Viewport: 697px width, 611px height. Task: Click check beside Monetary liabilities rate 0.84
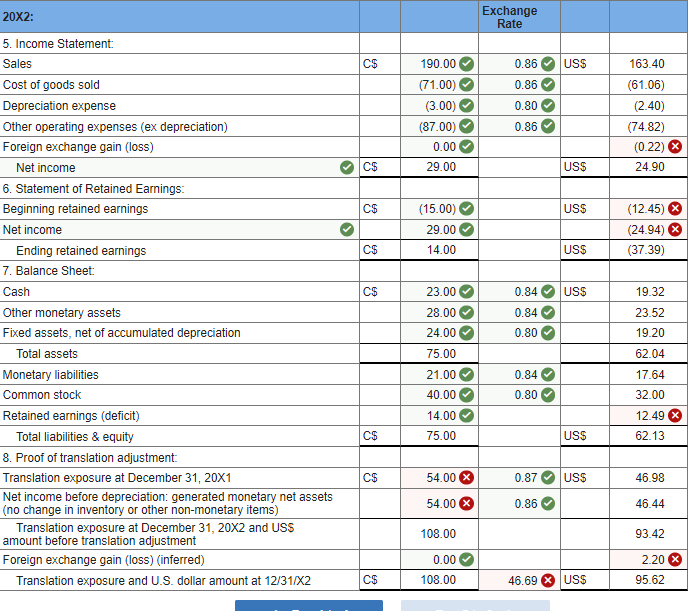(548, 375)
